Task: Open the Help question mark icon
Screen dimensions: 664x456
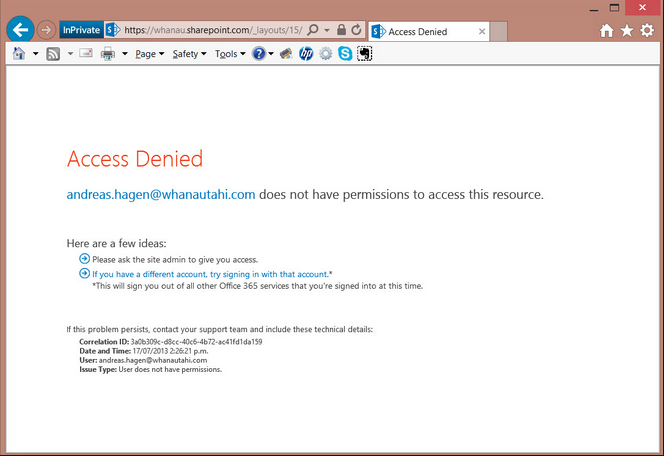Action: (x=258, y=54)
